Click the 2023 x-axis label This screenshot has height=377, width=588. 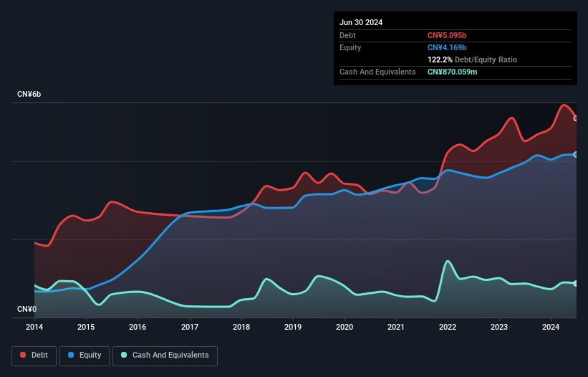click(499, 327)
